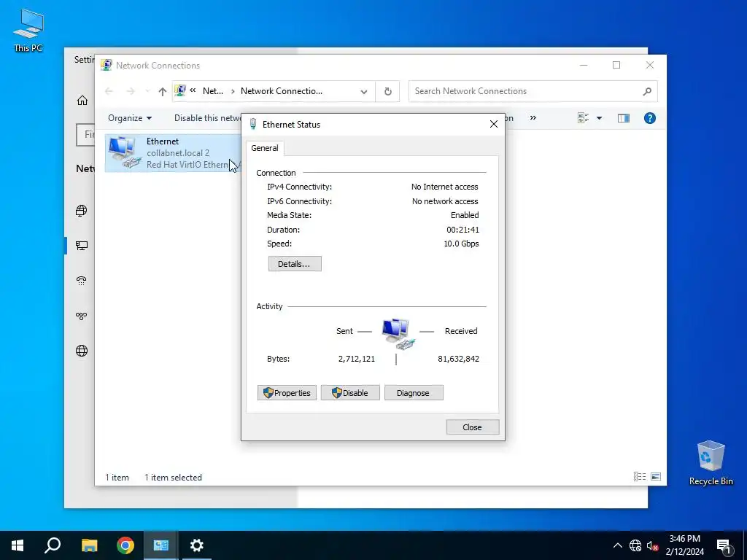Select Dial-up icon in Settings sidebar
Image resolution: width=747 pixels, height=560 pixels.
[82, 281]
